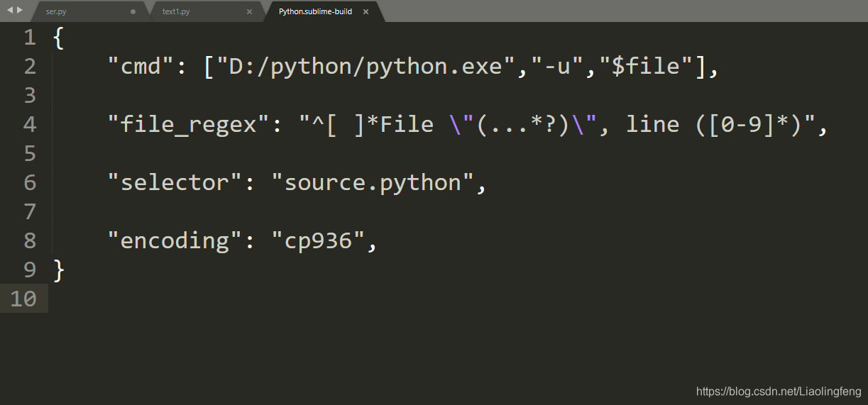The image size is (868, 405).
Task: Click the "source.python" value
Action: click(373, 183)
